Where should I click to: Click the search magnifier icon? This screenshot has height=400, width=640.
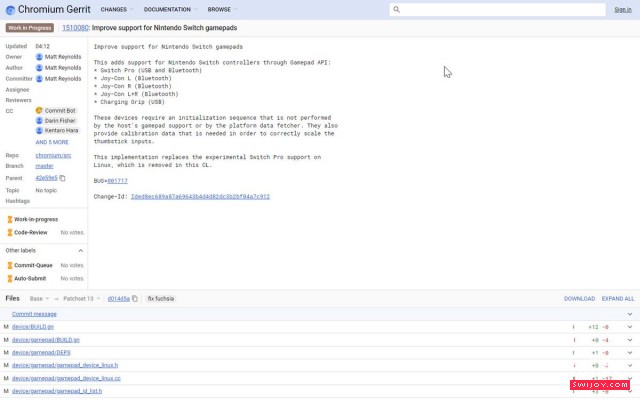396,9
